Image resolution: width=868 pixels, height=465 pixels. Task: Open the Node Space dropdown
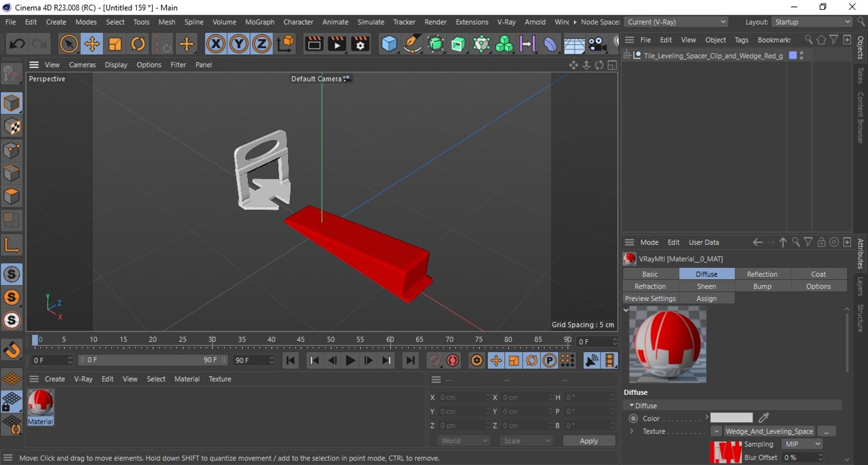coord(676,22)
